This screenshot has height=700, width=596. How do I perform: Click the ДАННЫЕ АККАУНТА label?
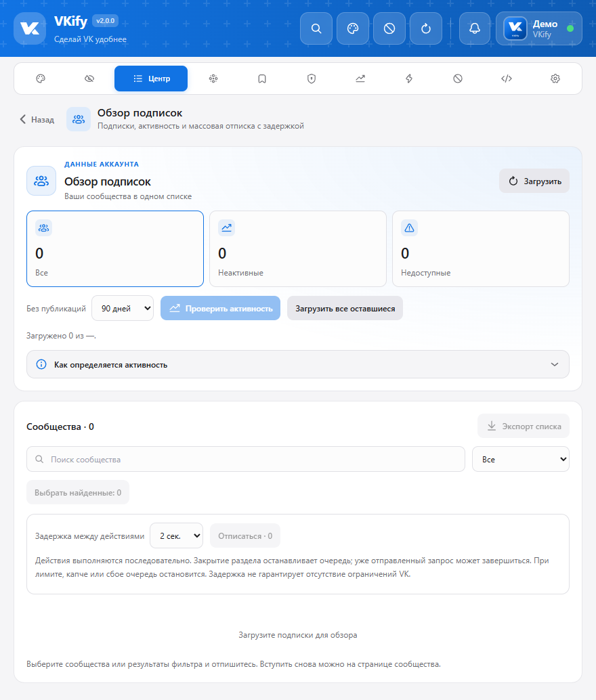[102, 164]
